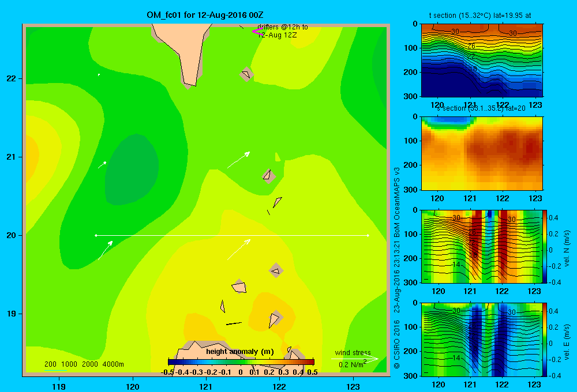Click the 'vel. N (m/s)' axis label
Screen dimensions: 577x392
[567, 248]
